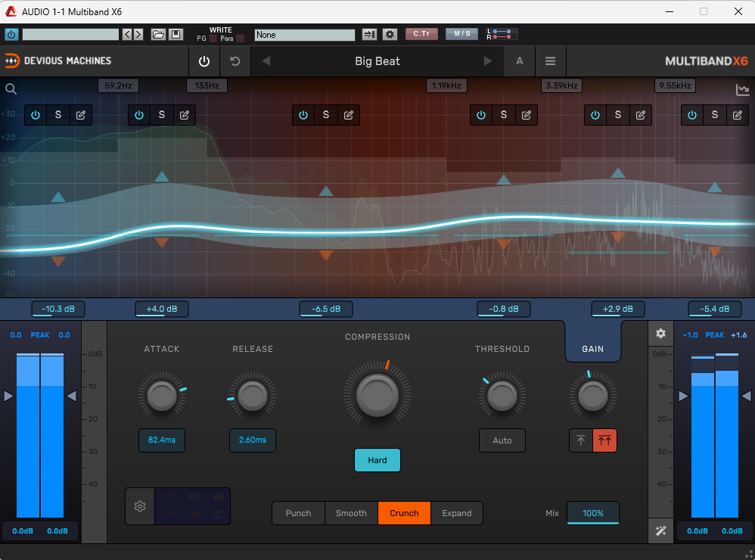Screen dimensions: 755x560
Task: Click the -6.5 dB band gain value
Action: coord(326,309)
